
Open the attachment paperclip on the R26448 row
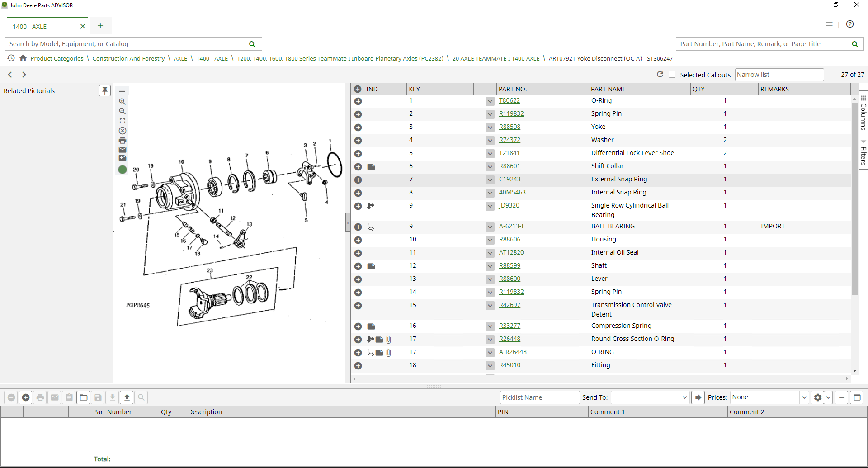click(388, 339)
